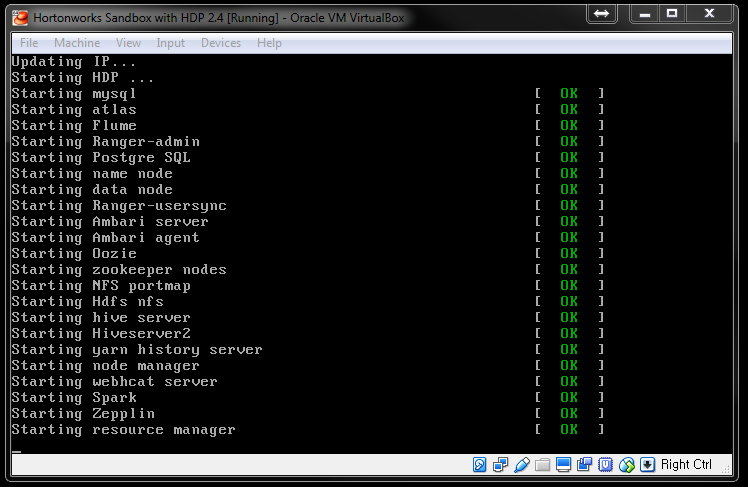Open the File menu
This screenshot has width=748, height=487.
(29, 43)
